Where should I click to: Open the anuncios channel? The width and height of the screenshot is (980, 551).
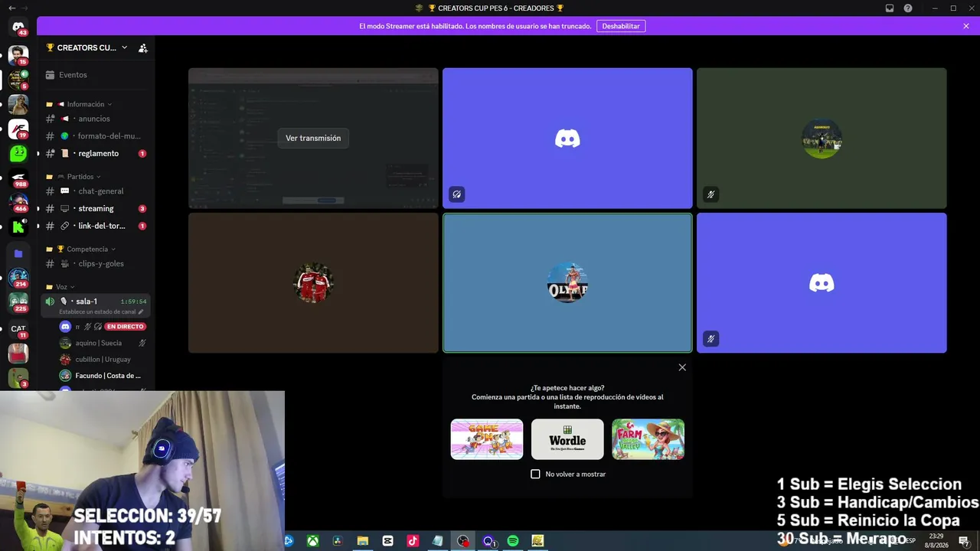coord(96,119)
